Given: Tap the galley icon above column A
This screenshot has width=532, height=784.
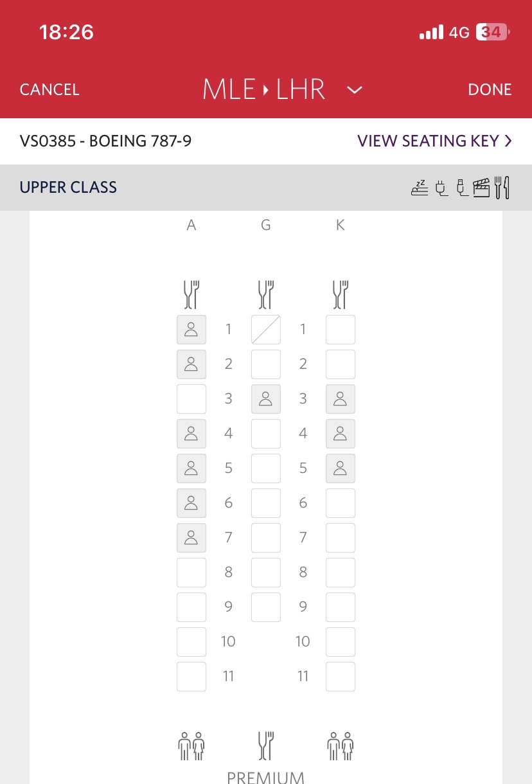Looking at the screenshot, I should tap(191, 294).
